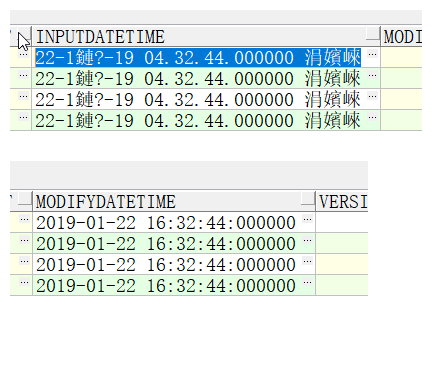Click the ellipsis left of the last MODIFYDATETIME row
The height and width of the screenshot is (369, 432).
[24, 282]
